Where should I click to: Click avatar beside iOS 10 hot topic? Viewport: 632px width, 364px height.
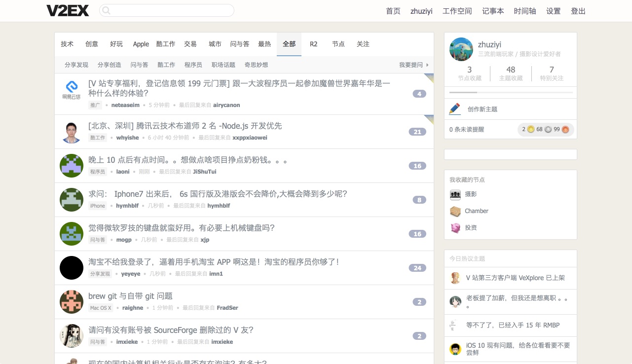pos(455,349)
